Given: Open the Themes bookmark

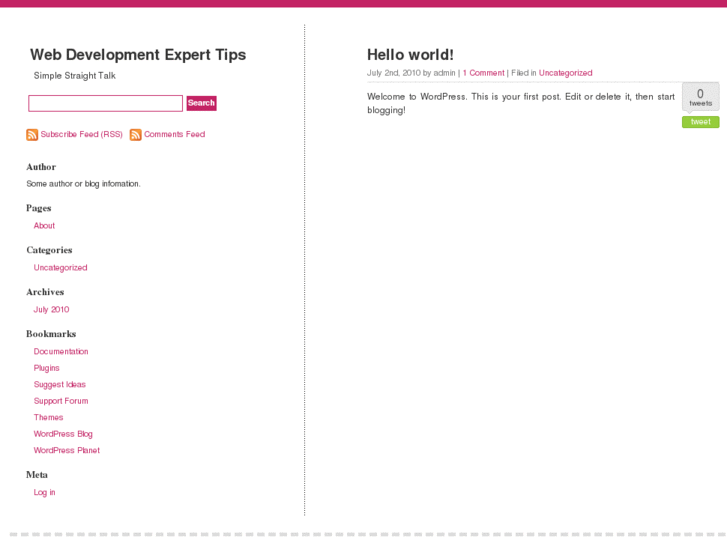Looking at the screenshot, I should [x=48, y=417].
